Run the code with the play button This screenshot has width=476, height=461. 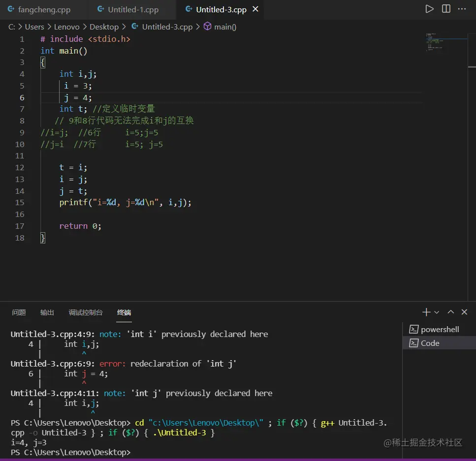point(429,9)
